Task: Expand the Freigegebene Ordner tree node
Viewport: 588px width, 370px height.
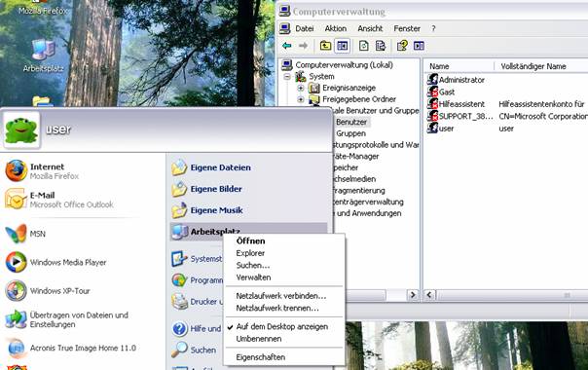Action: tap(301, 99)
